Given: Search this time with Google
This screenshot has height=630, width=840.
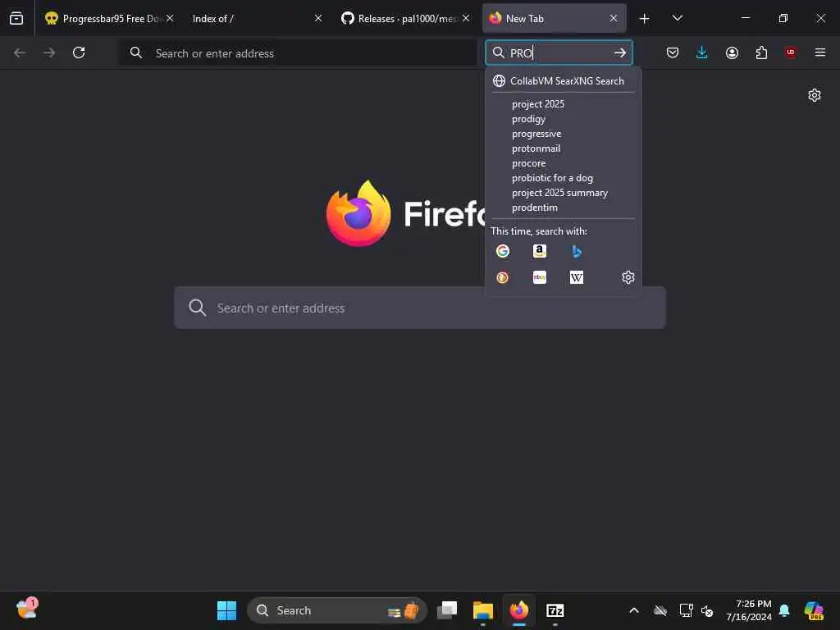Looking at the screenshot, I should point(503,251).
